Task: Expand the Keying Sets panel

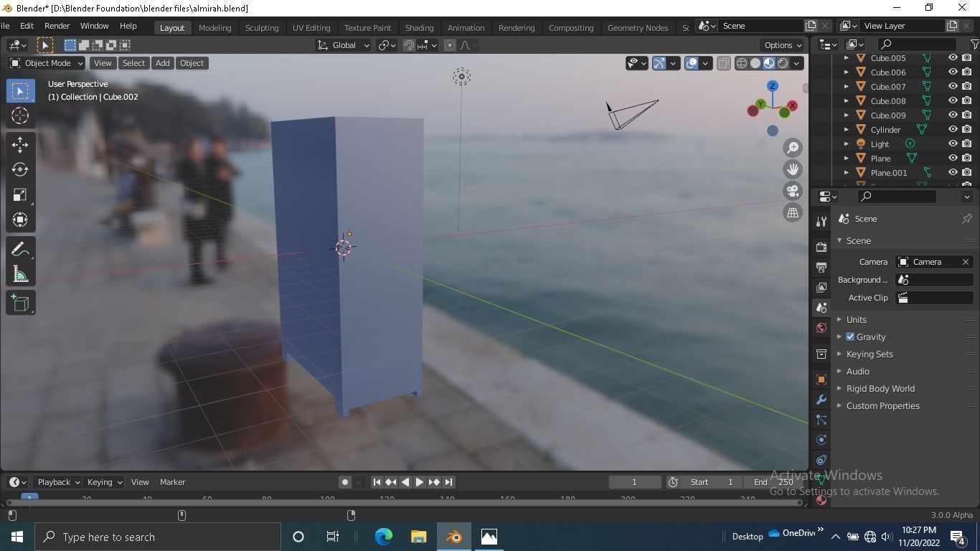Action: click(x=869, y=354)
